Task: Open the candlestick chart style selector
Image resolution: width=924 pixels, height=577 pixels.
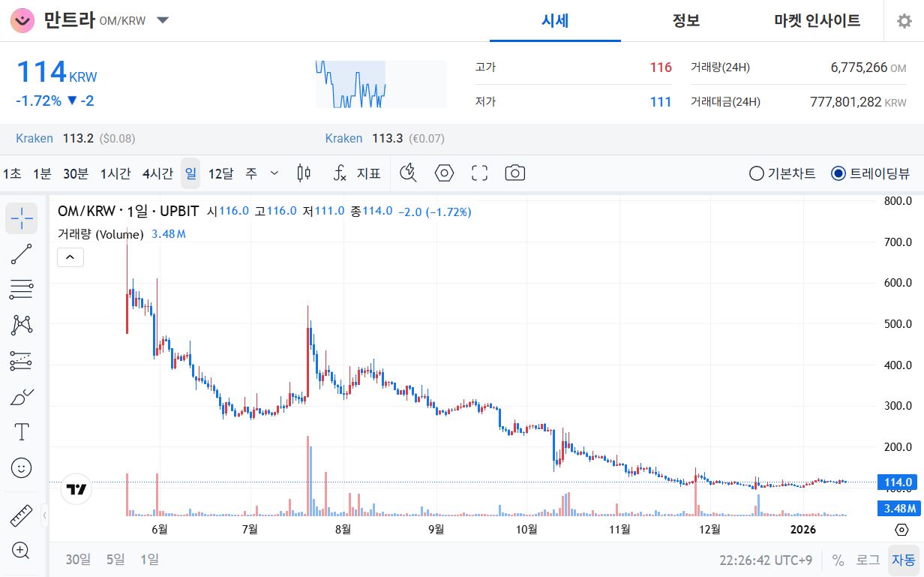Action: pos(304,173)
